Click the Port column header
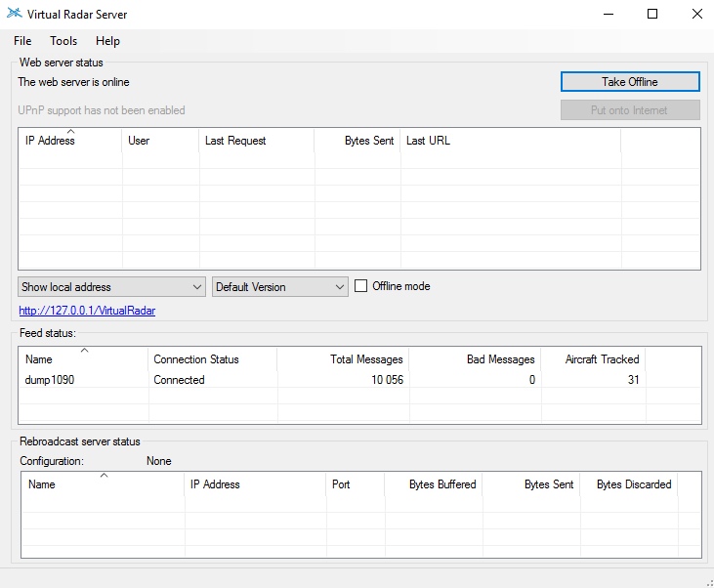Viewport: 714px width, 588px height. click(x=356, y=484)
